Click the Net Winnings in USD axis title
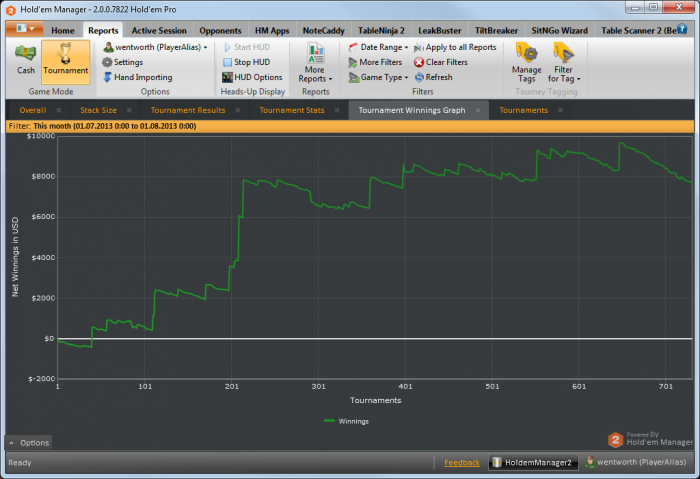The height and width of the screenshot is (479, 700). tap(15, 257)
